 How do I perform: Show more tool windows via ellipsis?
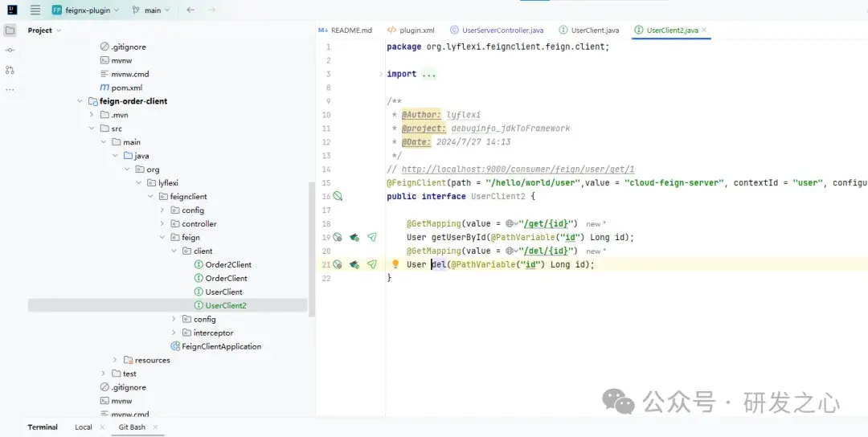coord(10,89)
